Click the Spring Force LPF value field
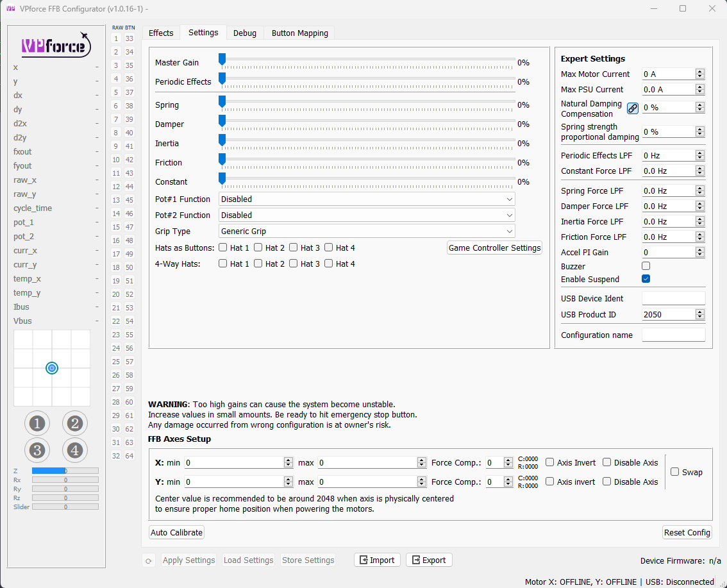Viewport: 727px width, 588px height. coord(669,190)
